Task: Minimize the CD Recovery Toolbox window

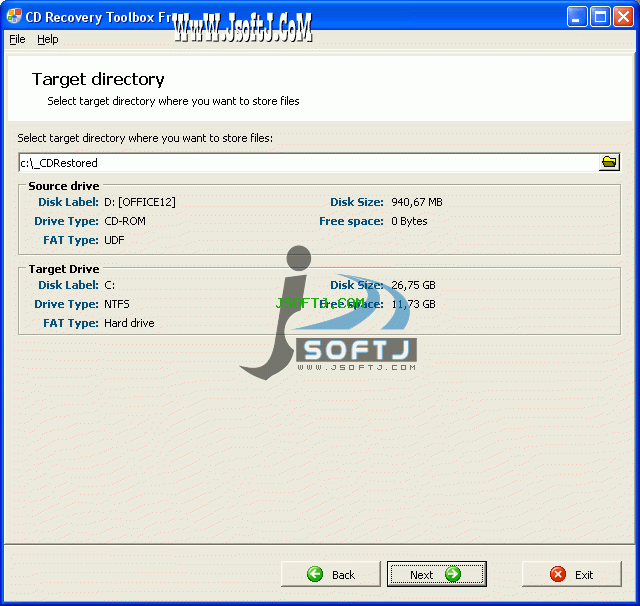Action: [577, 17]
